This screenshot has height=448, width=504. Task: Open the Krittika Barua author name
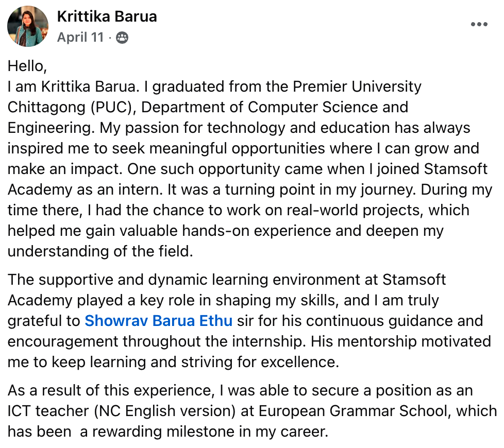[x=107, y=16]
